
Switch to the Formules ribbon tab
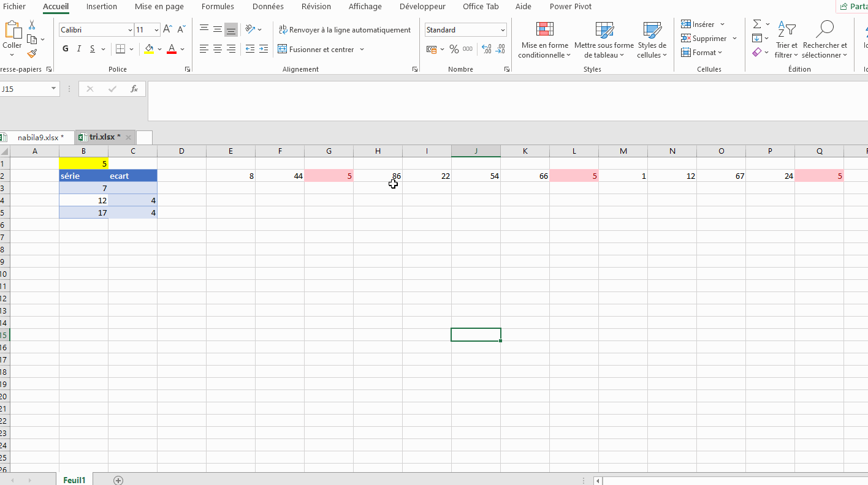click(218, 7)
